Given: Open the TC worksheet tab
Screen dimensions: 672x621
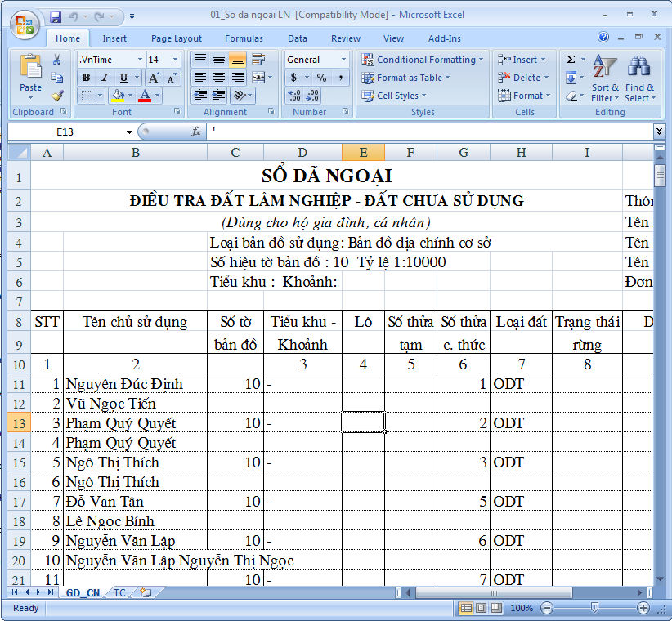Looking at the screenshot, I should coord(119,592).
